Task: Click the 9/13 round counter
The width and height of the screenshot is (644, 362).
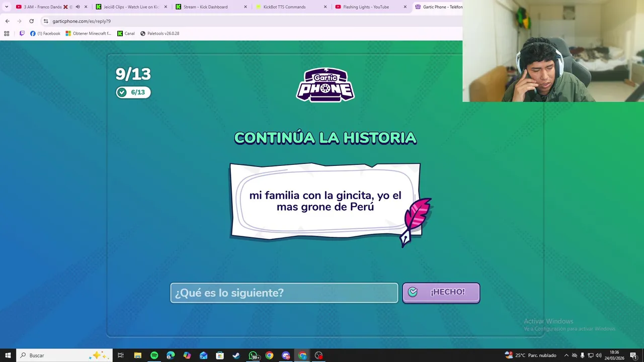Action: pyautogui.click(x=133, y=74)
